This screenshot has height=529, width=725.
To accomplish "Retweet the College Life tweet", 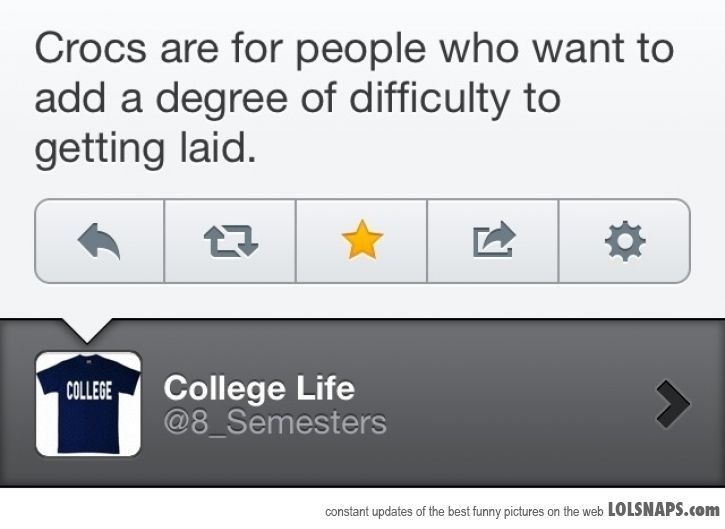I will point(230,241).
